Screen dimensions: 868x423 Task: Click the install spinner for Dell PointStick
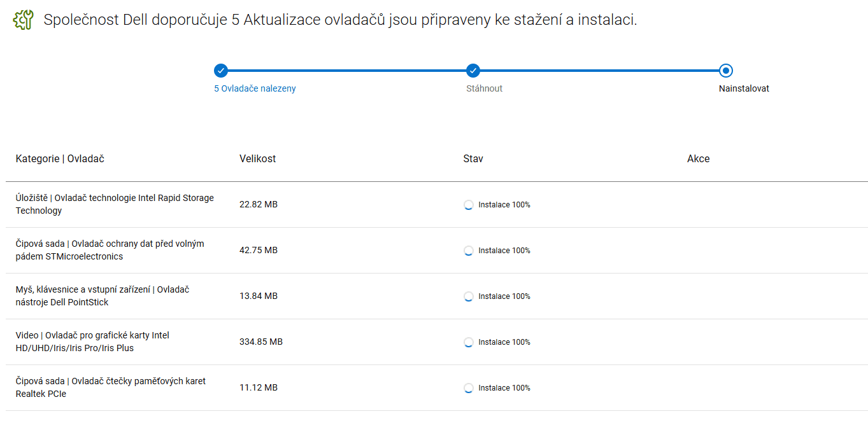(469, 296)
